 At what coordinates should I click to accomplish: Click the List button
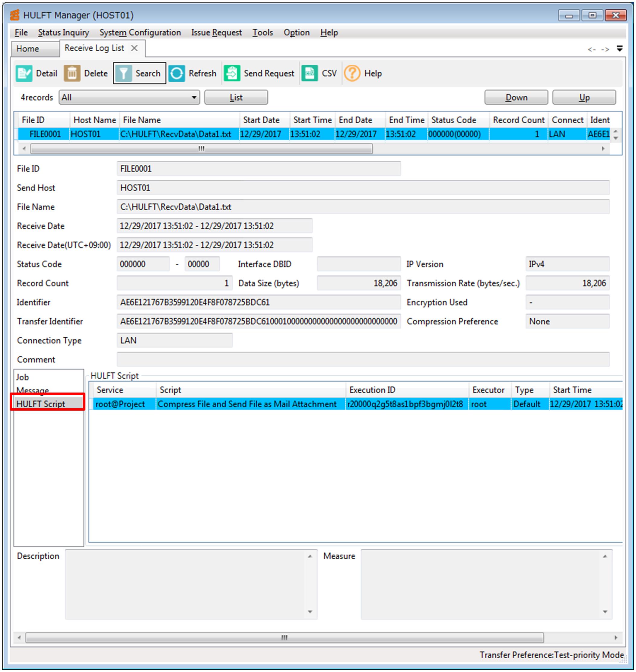click(236, 98)
